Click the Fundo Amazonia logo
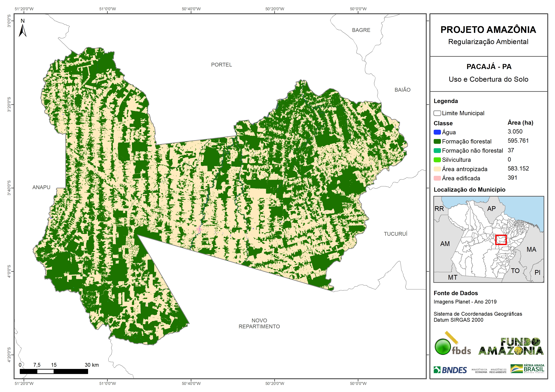Viewport: 555px width, 392px height. pos(511,346)
